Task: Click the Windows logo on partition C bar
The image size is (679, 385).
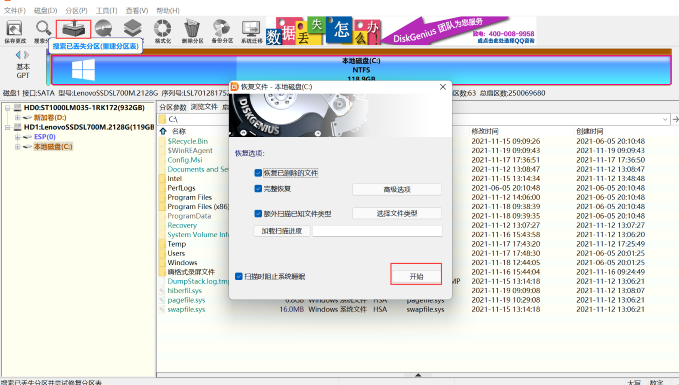Action: [x=83, y=70]
